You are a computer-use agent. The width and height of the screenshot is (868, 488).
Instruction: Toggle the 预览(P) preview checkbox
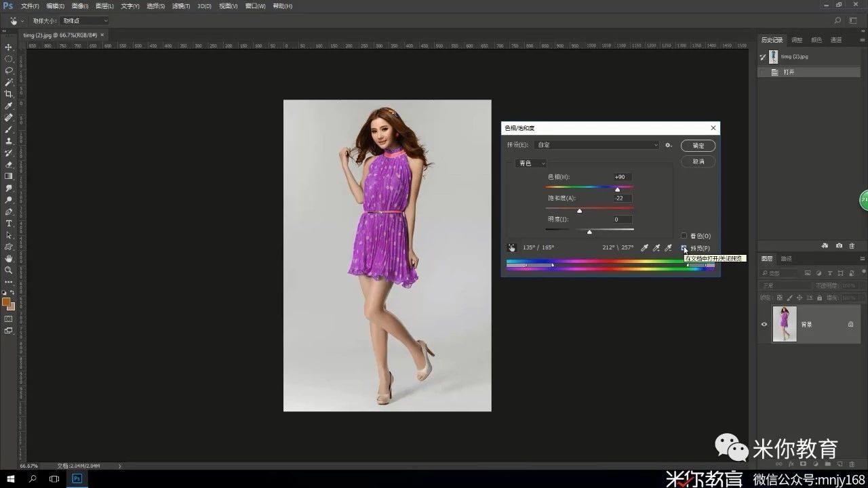click(x=684, y=248)
